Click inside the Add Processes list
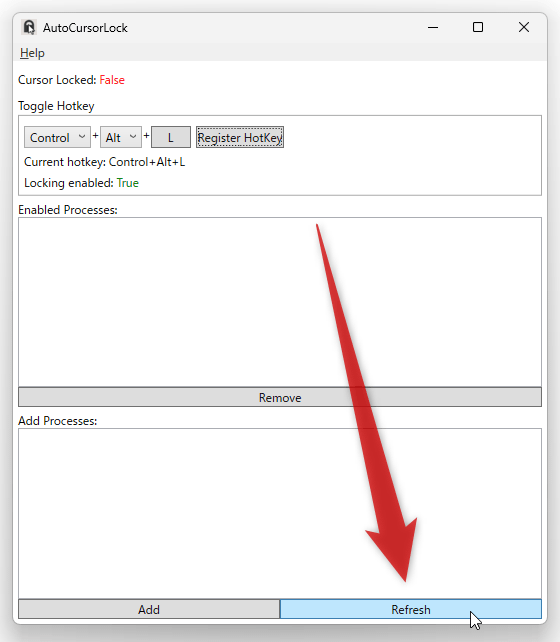The image size is (560, 642). pos(280,513)
